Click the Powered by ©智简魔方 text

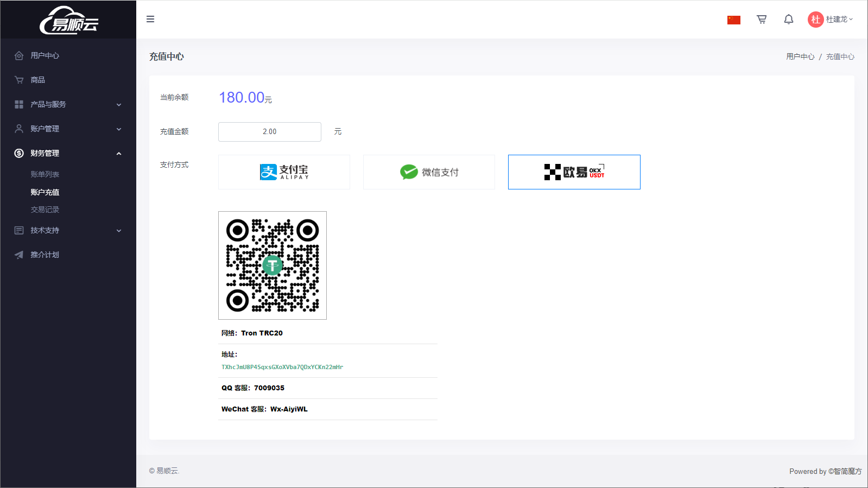[x=825, y=471]
